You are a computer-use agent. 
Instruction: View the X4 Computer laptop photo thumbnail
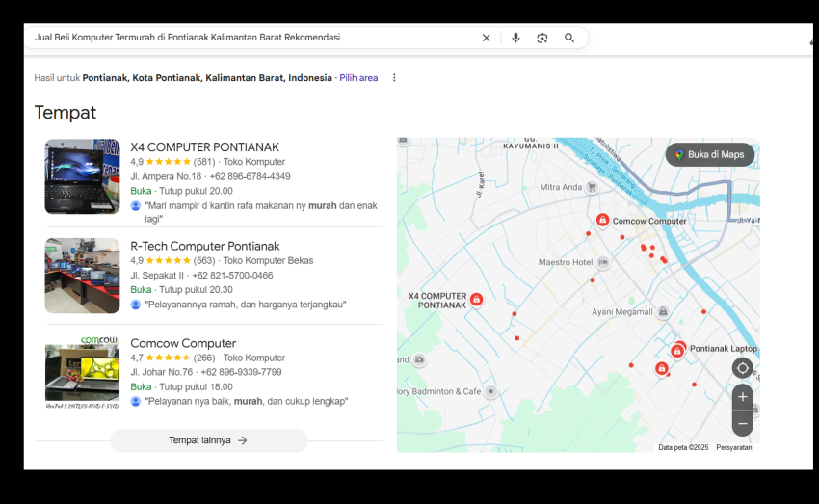(x=82, y=176)
